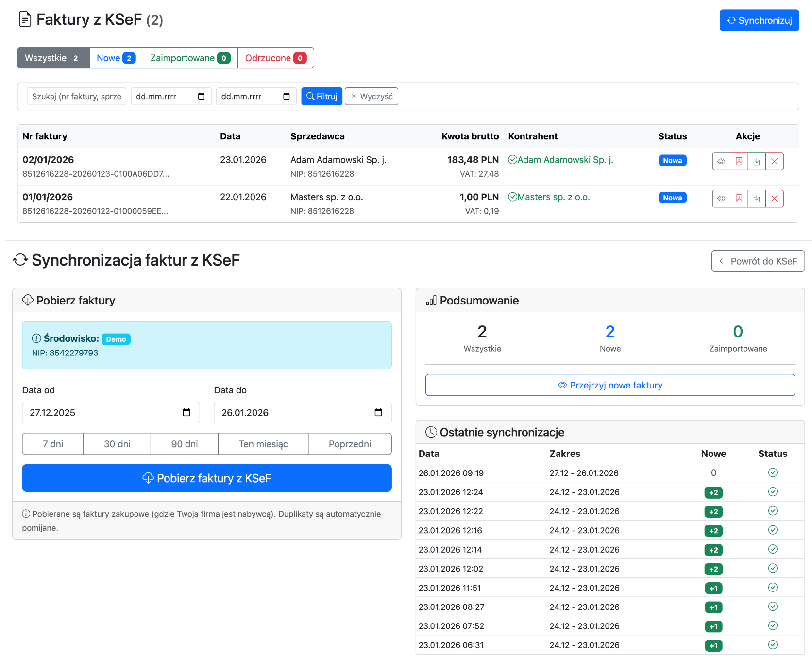Select the Ten miesiąc range preset
Screen dimensions: 812x658
coord(263,444)
